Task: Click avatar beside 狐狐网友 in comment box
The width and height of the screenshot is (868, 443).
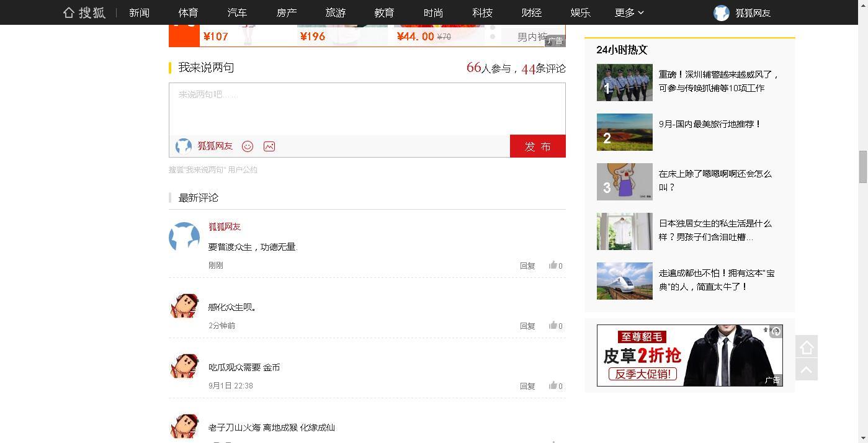Action: point(183,146)
